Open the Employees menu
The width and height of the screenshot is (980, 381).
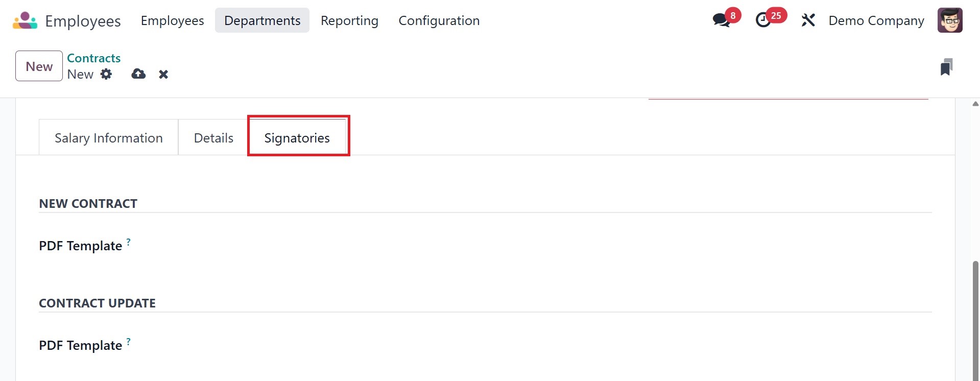coord(172,21)
